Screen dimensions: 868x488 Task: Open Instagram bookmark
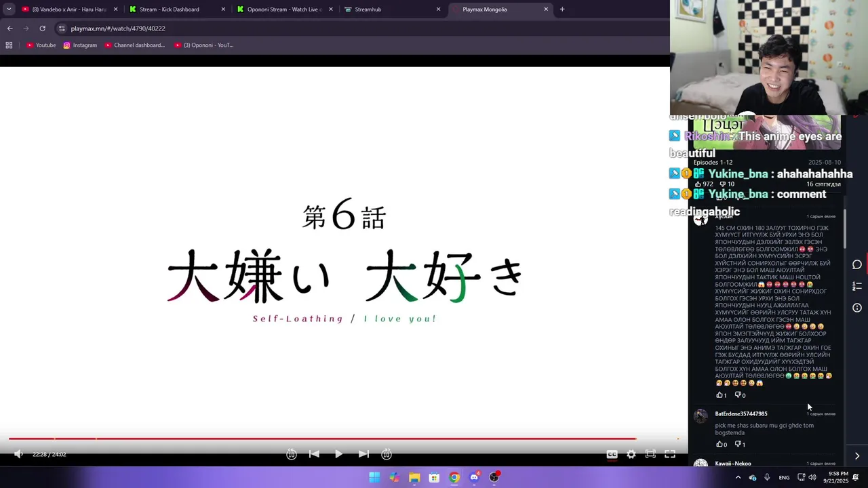click(x=80, y=45)
